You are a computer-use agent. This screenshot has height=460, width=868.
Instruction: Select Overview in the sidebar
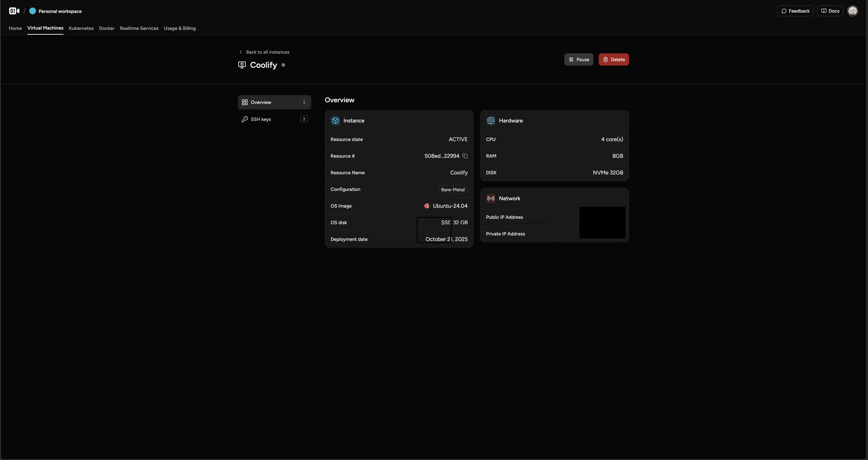point(274,102)
